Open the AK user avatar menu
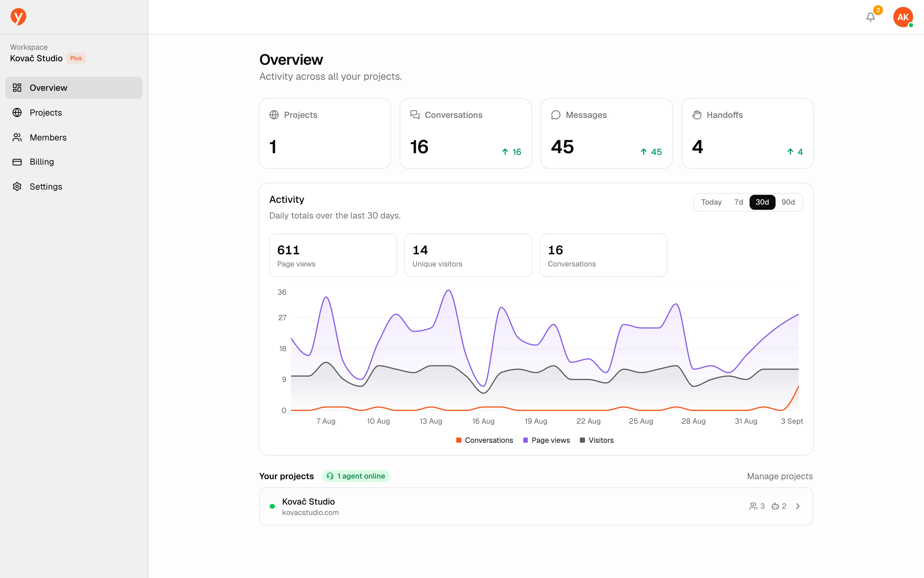 pos(903,17)
